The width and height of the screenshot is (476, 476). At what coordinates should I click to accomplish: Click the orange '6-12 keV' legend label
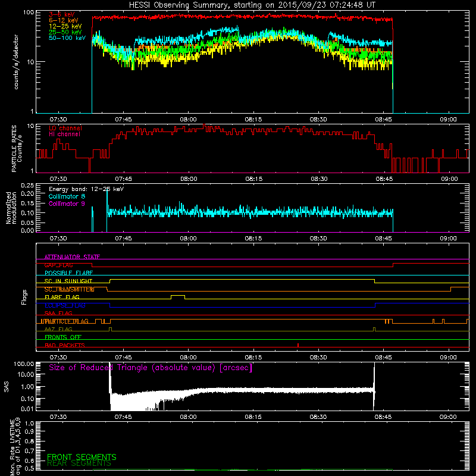(x=64, y=20)
